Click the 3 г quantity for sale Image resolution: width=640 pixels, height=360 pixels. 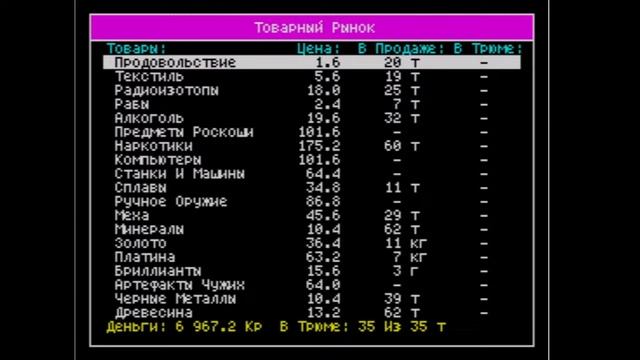tap(406, 271)
